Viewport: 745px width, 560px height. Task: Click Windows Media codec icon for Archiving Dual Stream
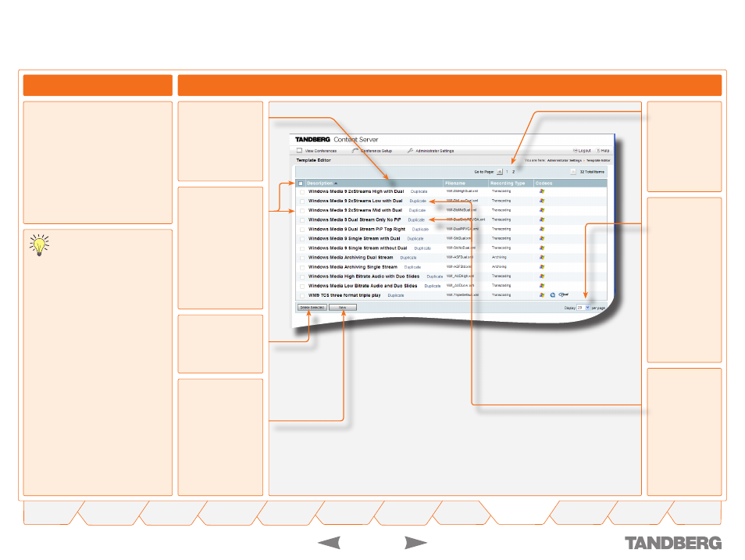click(542, 257)
